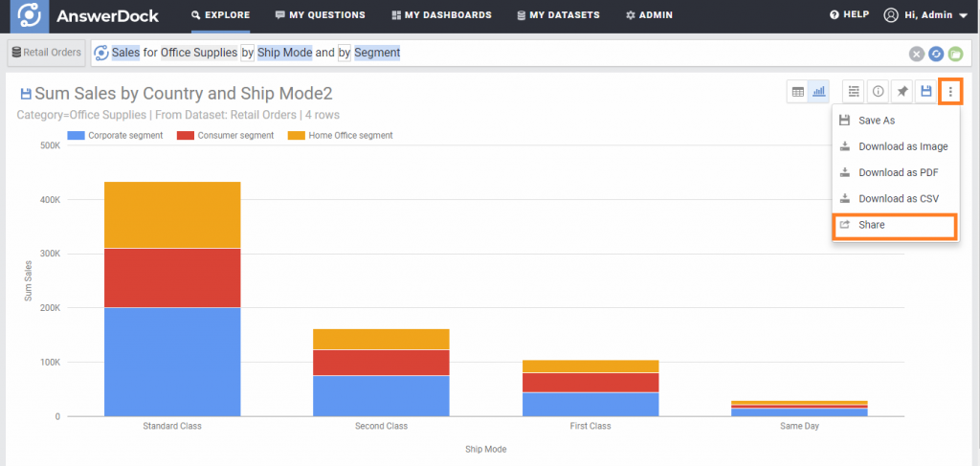Click the green folder icon
The height and width of the screenshot is (466, 980).
point(955,54)
